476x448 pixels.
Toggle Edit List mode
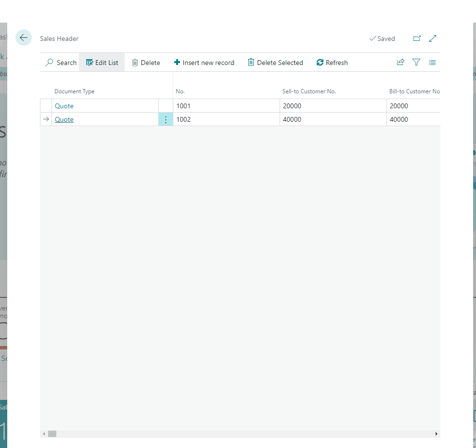point(102,63)
